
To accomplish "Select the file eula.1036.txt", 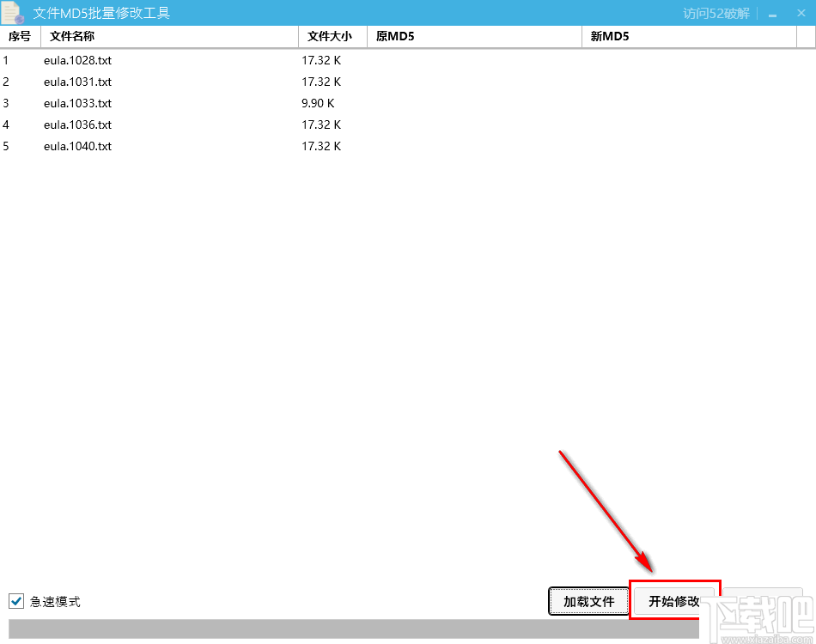I will click(x=77, y=125).
